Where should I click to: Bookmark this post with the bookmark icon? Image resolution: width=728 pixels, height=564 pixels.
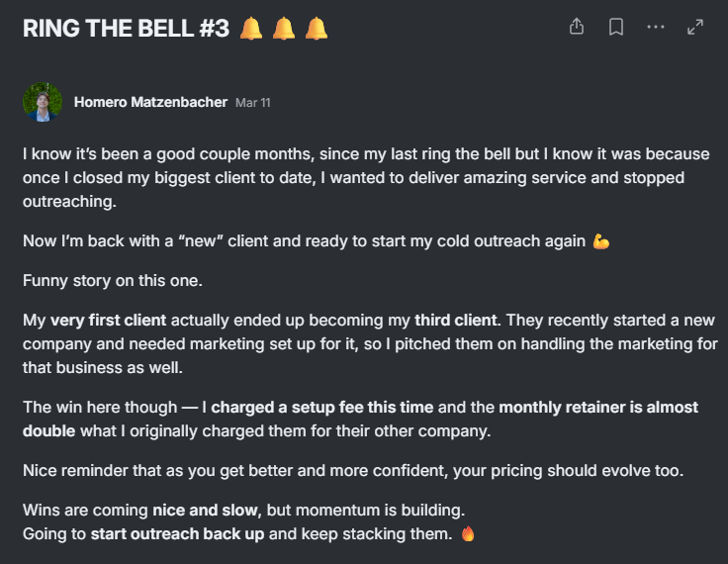[615, 27]
